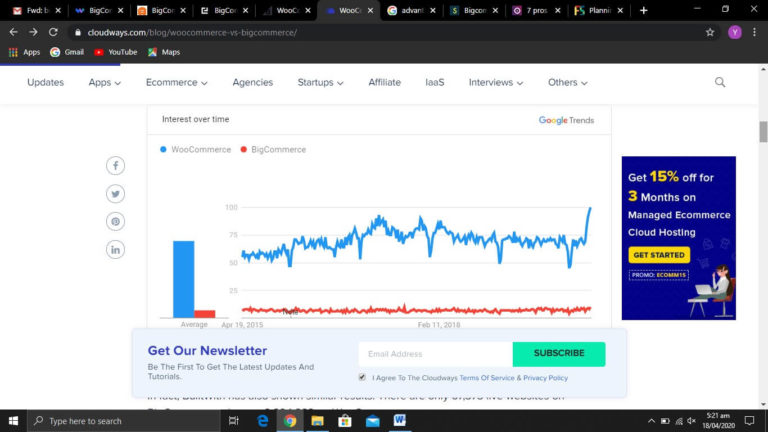Image resolution: width=768 pixels, height=432 pixels.
Task: Share on LinkedIn using sidebar icon
Action: (x=116, y=250)
